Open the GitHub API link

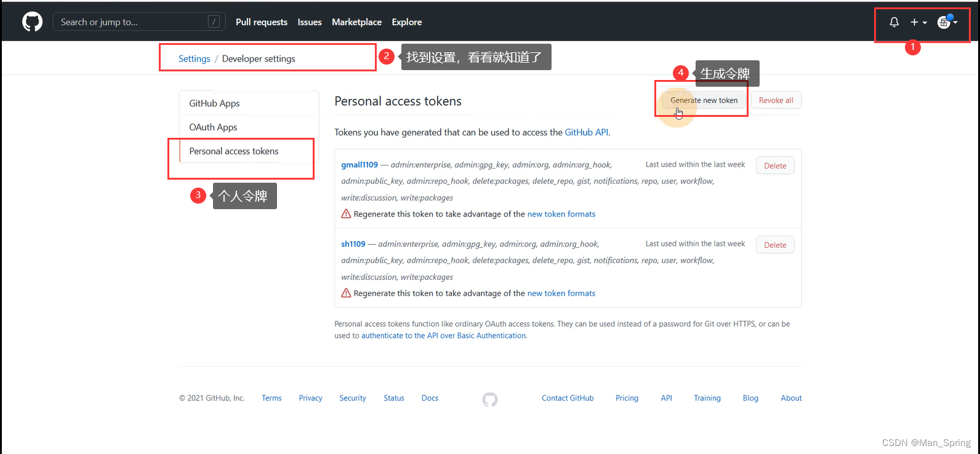[587, 132]
